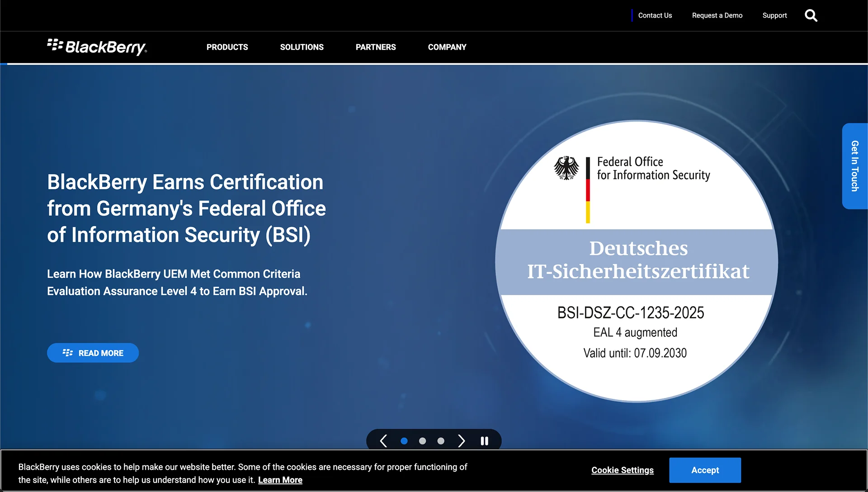The height and width of the screenshot is (492, 868).
Task: Select the fourth carousel dot
Action: pyautogui.click(x=458, y=440)
